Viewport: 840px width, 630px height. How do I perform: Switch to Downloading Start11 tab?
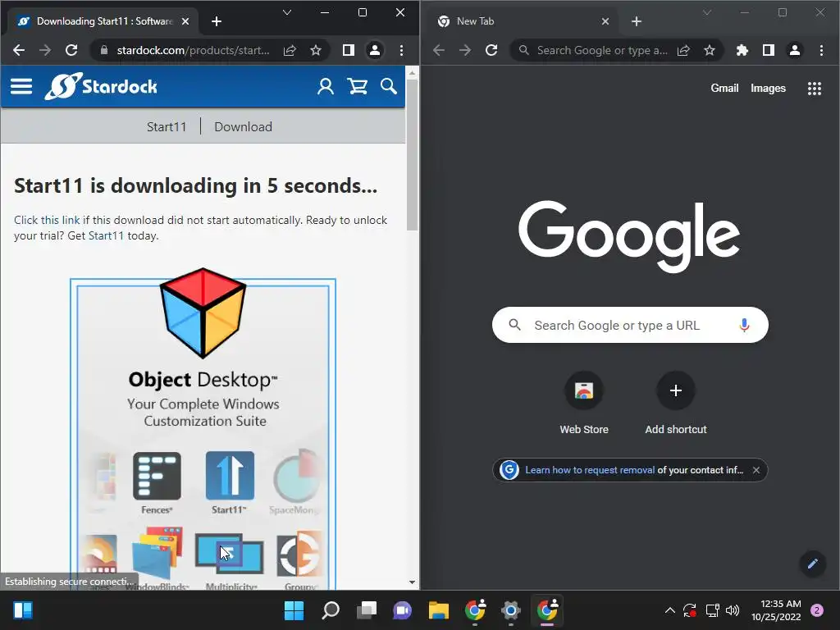point(103,21)
